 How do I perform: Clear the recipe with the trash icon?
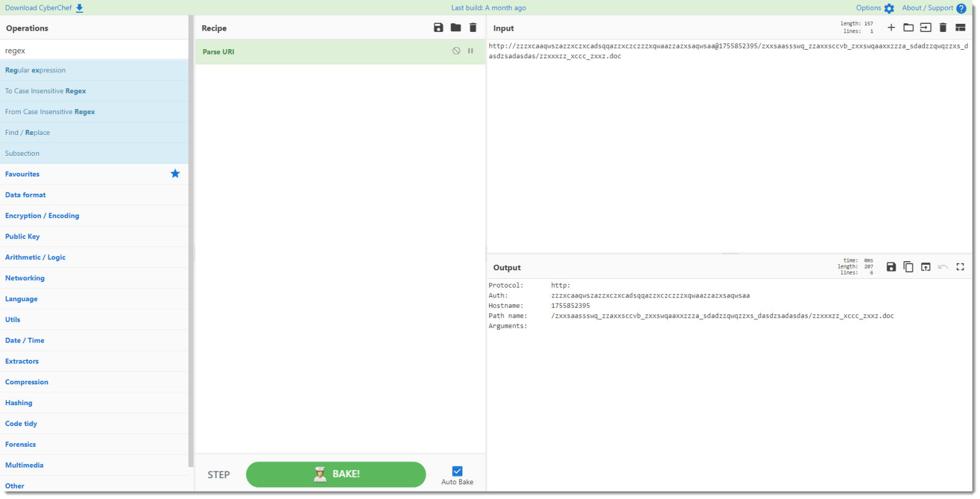pyautogui.click(x=473, y=28)
